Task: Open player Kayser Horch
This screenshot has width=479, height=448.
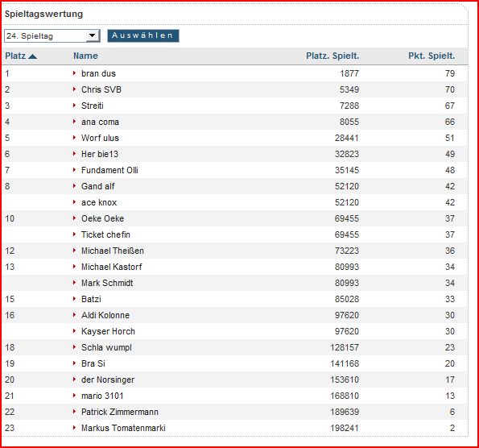Action: (x=108, y=331)
